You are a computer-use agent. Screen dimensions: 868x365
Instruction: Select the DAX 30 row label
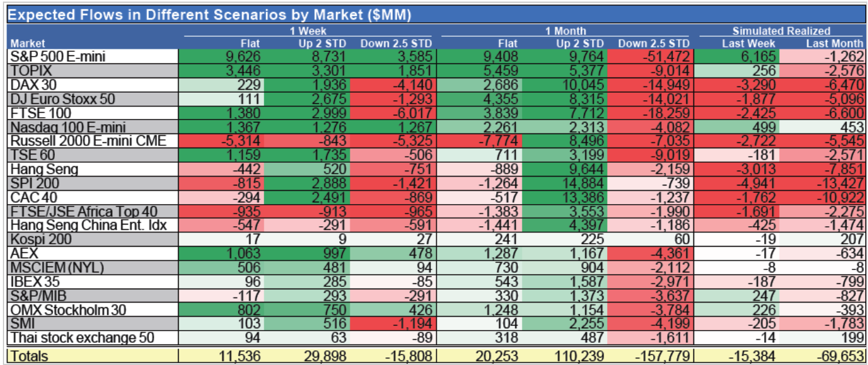click(x=33, y=85)
